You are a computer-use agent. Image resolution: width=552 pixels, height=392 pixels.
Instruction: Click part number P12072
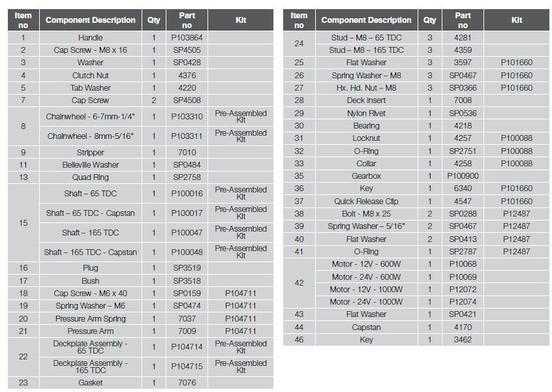tap(463, 289)
